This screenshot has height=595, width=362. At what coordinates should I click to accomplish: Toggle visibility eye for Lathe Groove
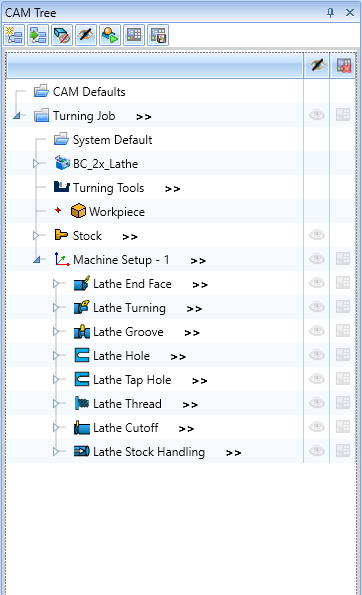coord(317,331)
